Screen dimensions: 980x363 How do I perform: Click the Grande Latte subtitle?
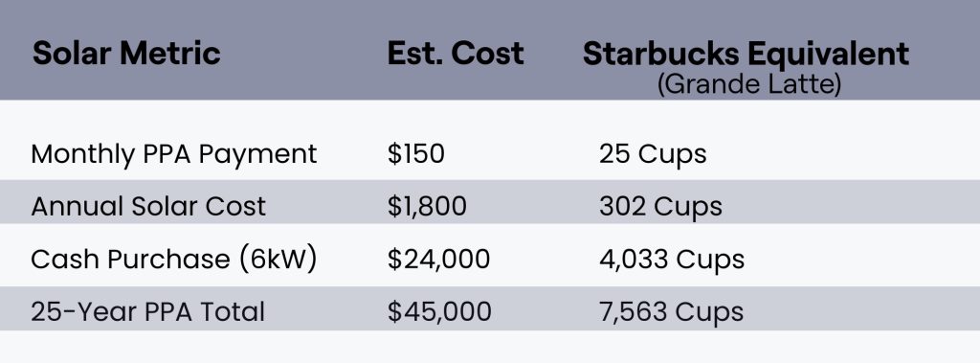(x=748, y=84)
